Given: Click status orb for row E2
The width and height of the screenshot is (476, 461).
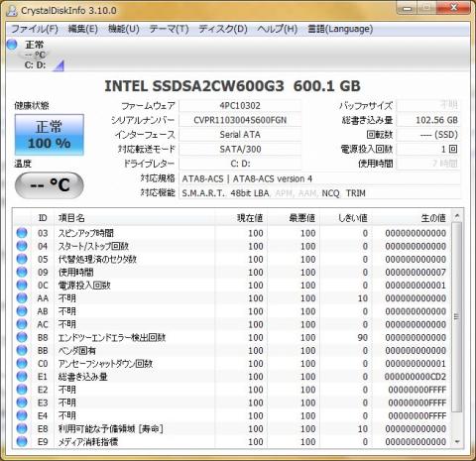Looking at the screenshot, I should coord(22,390).
